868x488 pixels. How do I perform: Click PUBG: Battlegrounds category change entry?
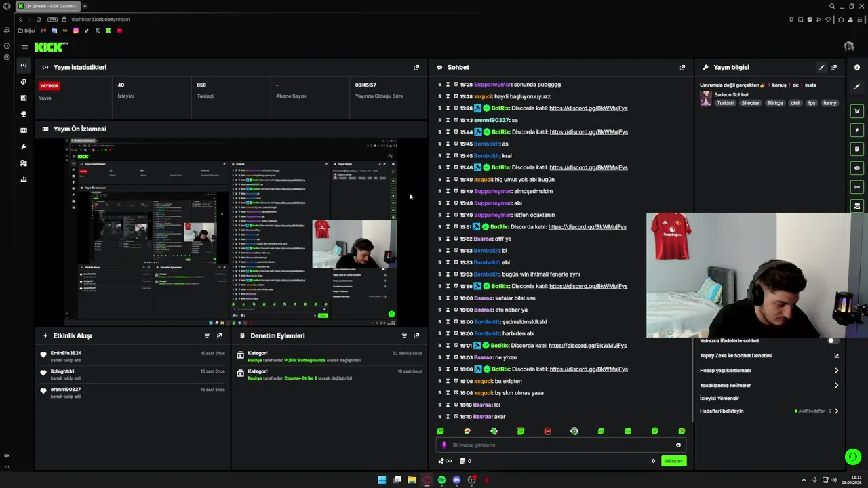point(328,357)
